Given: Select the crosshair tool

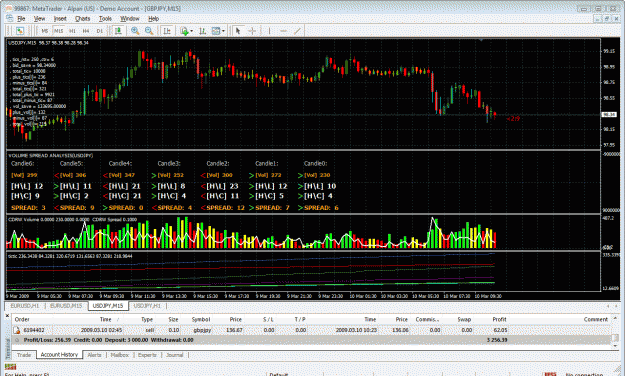Looking at the screenshot, I should (252, 31).
